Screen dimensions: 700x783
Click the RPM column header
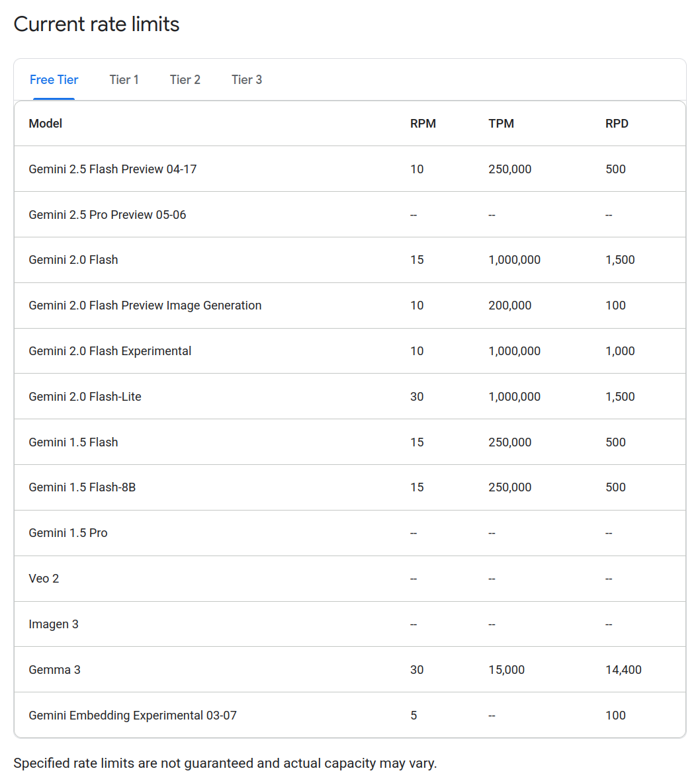[423, 124]
